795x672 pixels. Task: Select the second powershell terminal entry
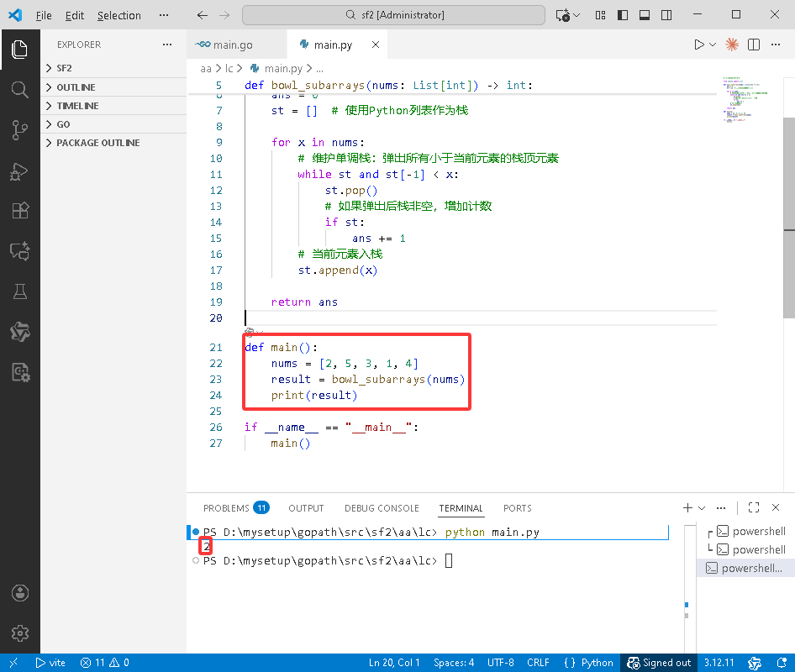[745, 550]
